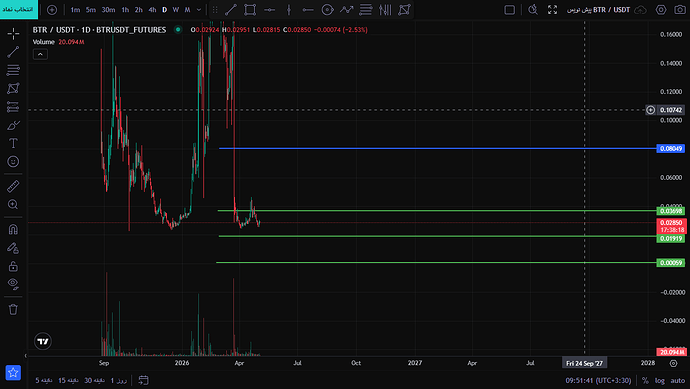This screenshot has height=389, width=690.
Task: Select the weekly W timeframe
Action: click(176, 10)
